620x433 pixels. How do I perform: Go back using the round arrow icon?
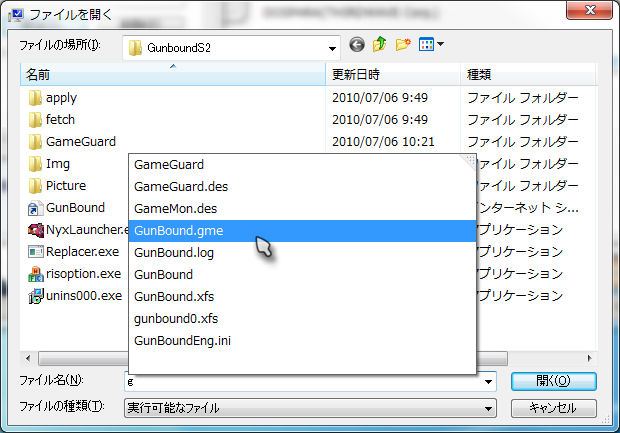coord(357,45)
